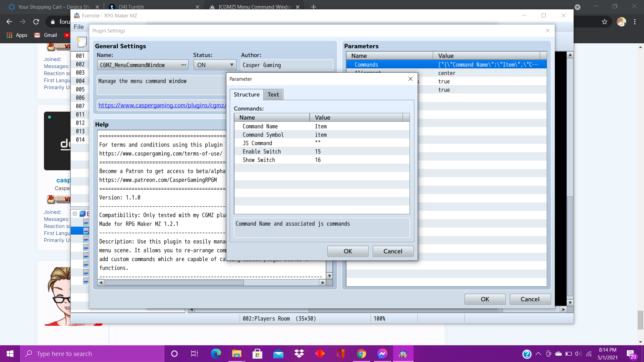The height and width of the screenshot is (362, 644).
Task: Open Messenger from the taskbar
Action: click(382, 354)
